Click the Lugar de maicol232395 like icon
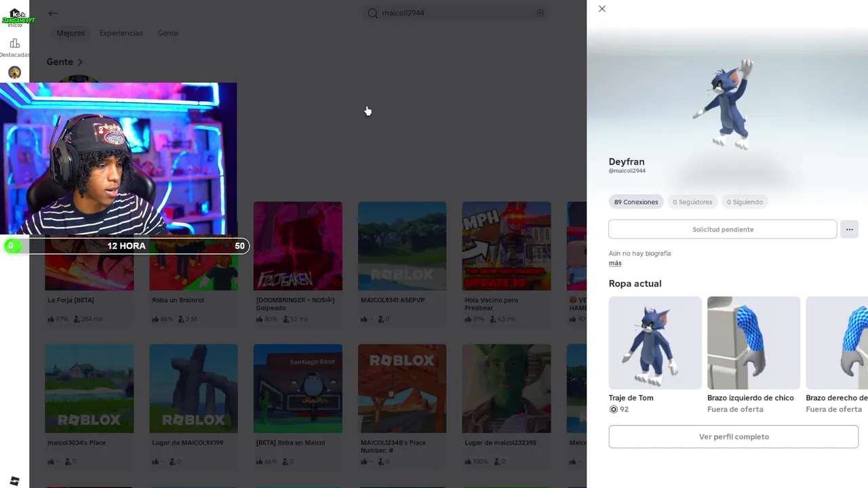 coord(468,462)
